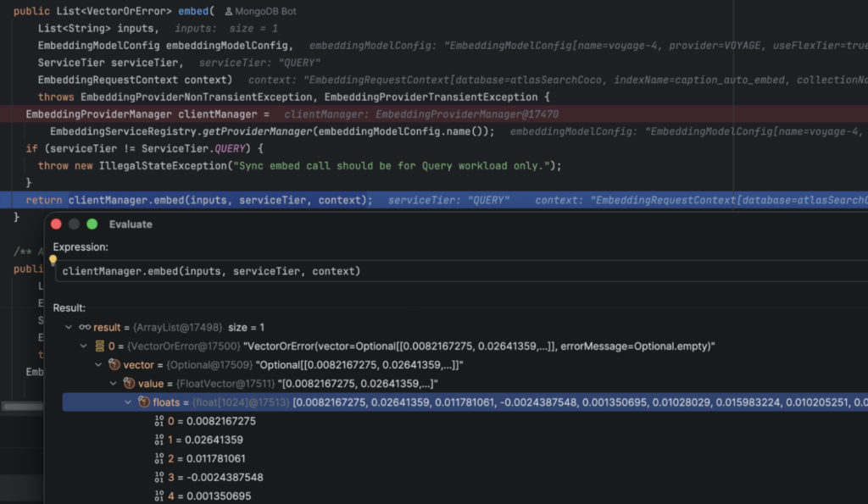Click the field icon beside value
Viewport: 868px width, 504px height.
(x=130, y=384)
